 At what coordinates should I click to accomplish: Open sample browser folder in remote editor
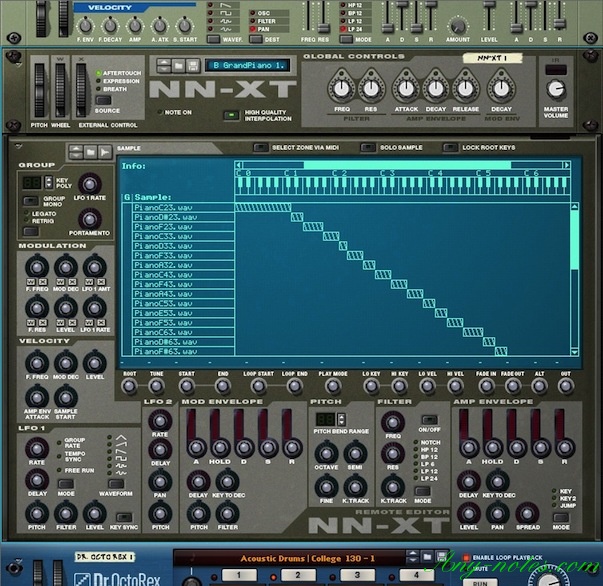click(x=90, y=152)
